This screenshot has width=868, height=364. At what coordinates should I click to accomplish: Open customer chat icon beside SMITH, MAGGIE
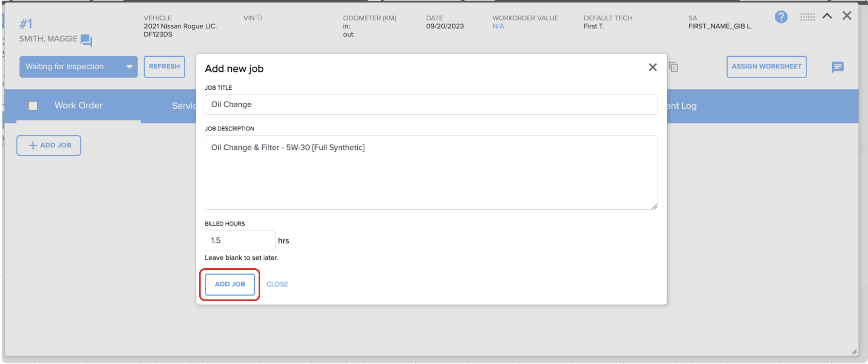coord(87,40)
